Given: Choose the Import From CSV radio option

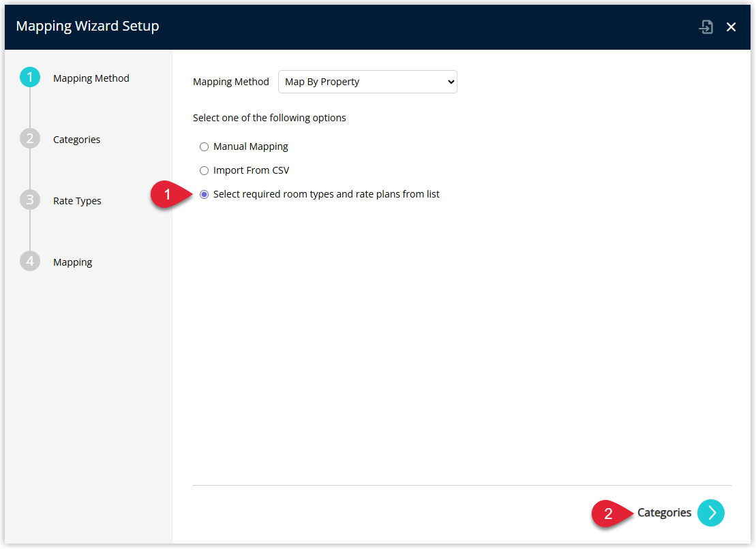Looking at the screenshot, I should click(205, 170).
